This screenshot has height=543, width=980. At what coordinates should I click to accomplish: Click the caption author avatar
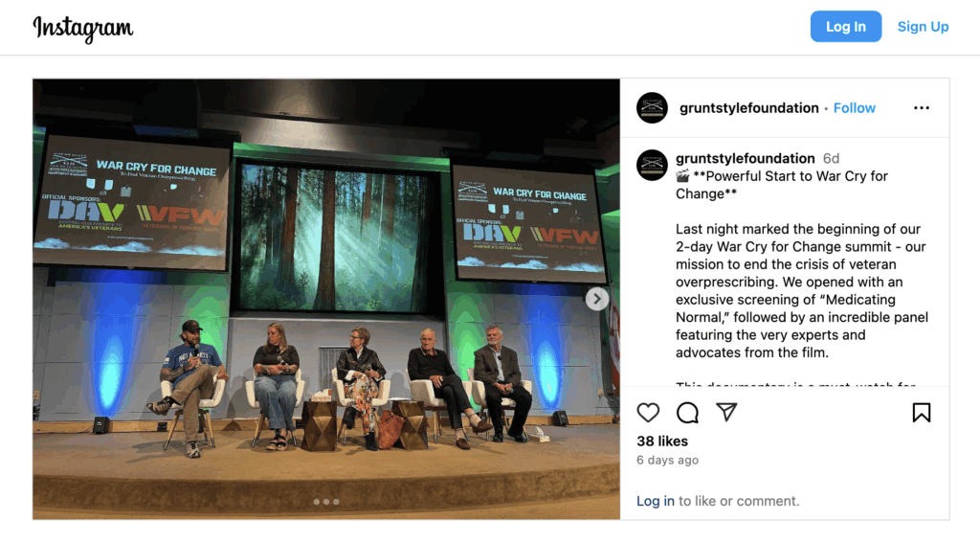click(x=652, y=165)
